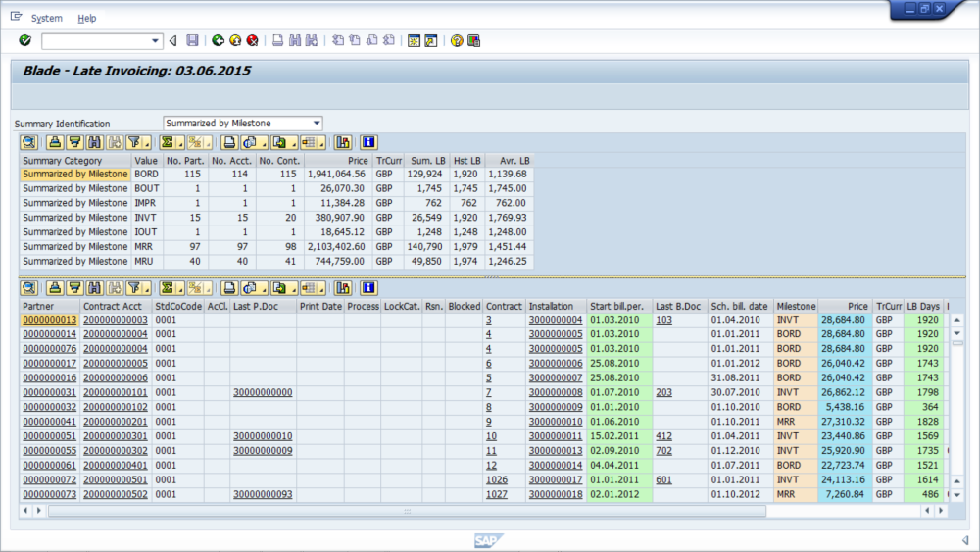980x552 pixels.
Task: Expand the Views dropdown in the detail toolbar
Action: coord(264,289)
